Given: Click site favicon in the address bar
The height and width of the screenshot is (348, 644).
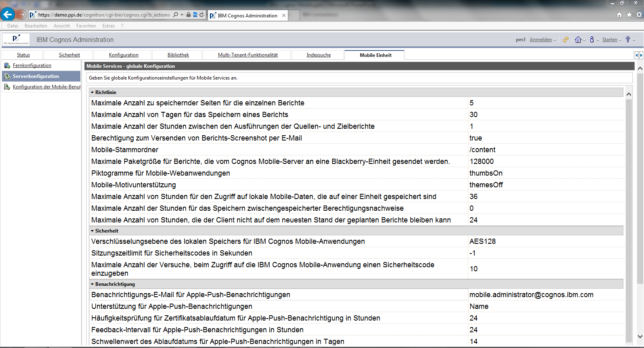Looking at the screenshot, I should (33, 15).
